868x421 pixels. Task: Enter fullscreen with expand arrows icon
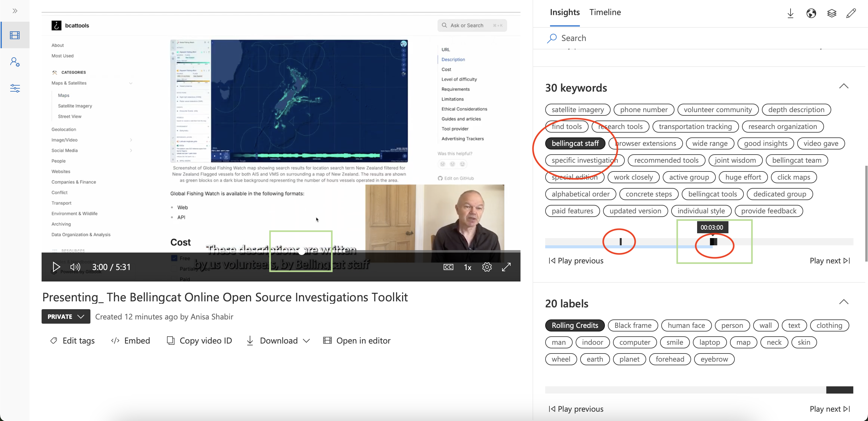click(506, 267)
